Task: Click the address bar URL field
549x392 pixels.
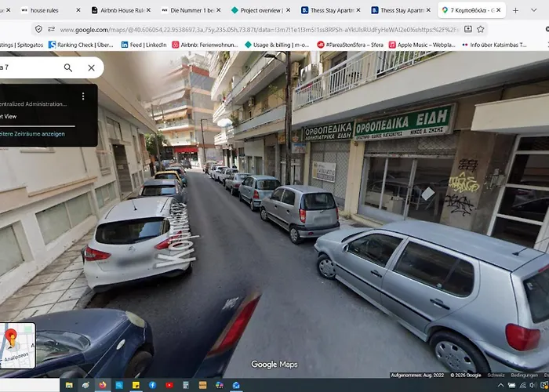Action: point(259,30)
